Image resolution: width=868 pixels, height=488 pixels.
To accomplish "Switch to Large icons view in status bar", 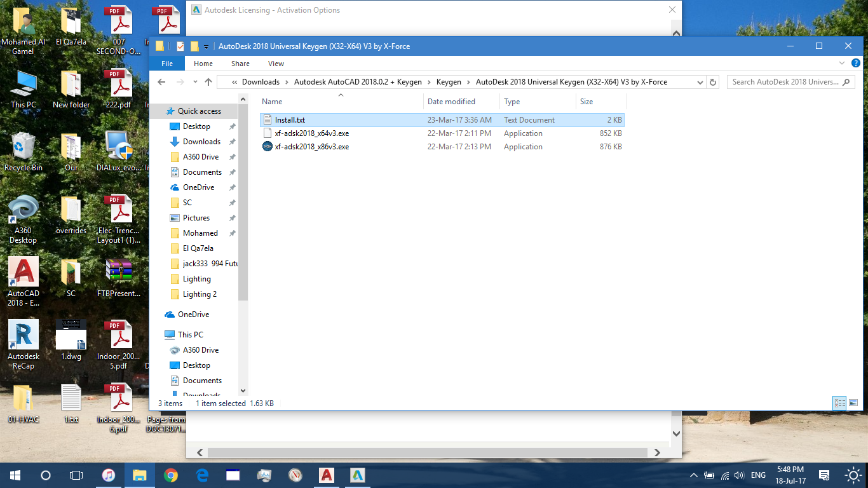I will 853,403.
